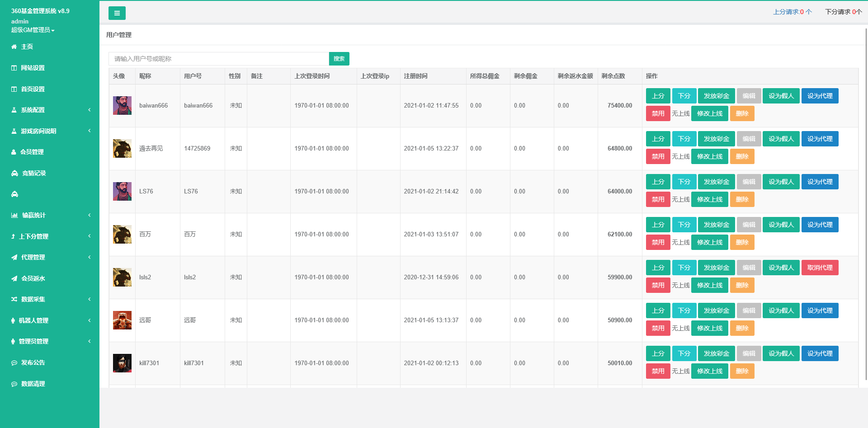
Task: Focus the user number or nickname search field
Action: (x=219, y=59)
